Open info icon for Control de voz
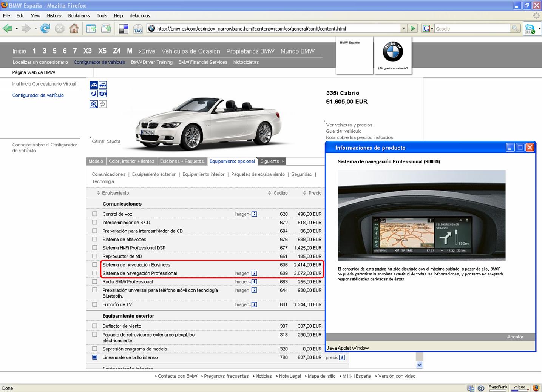Viewport: 542px width, 392px height. coord(254,214)
